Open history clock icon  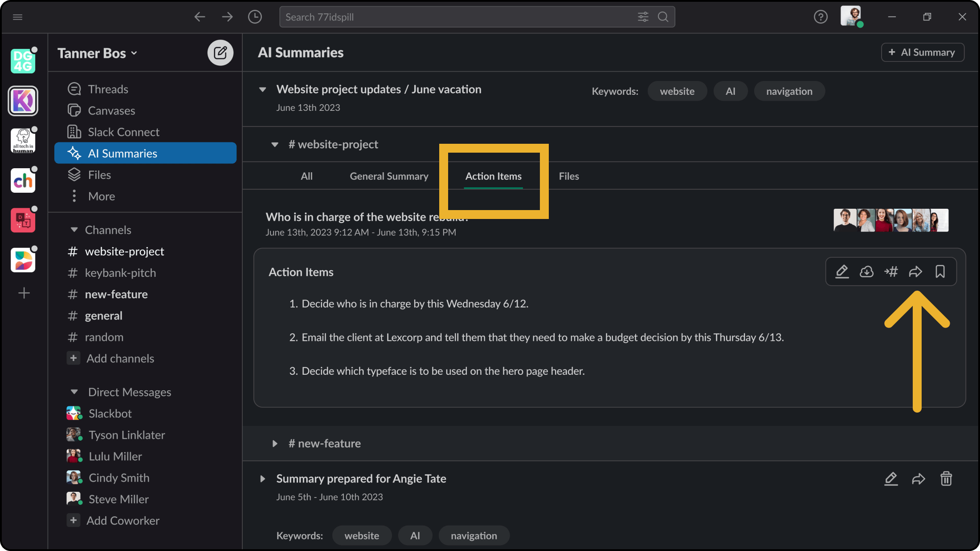255,17
